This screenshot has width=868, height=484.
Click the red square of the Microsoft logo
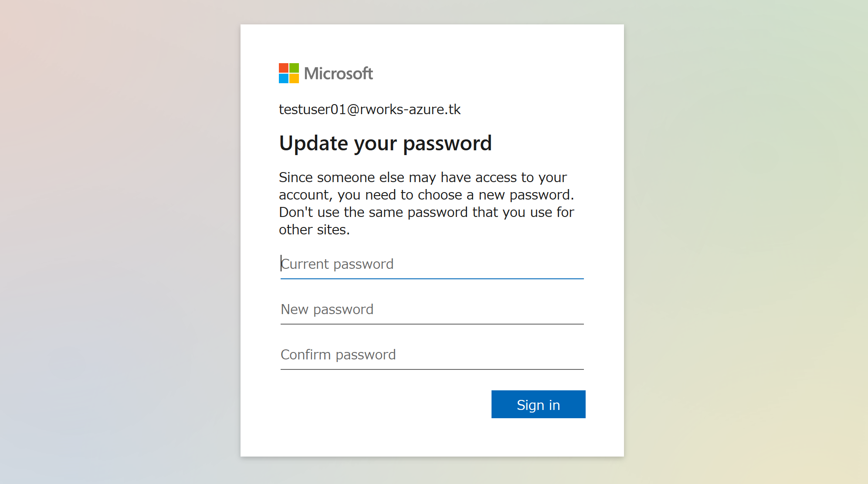tap(284, 68)
